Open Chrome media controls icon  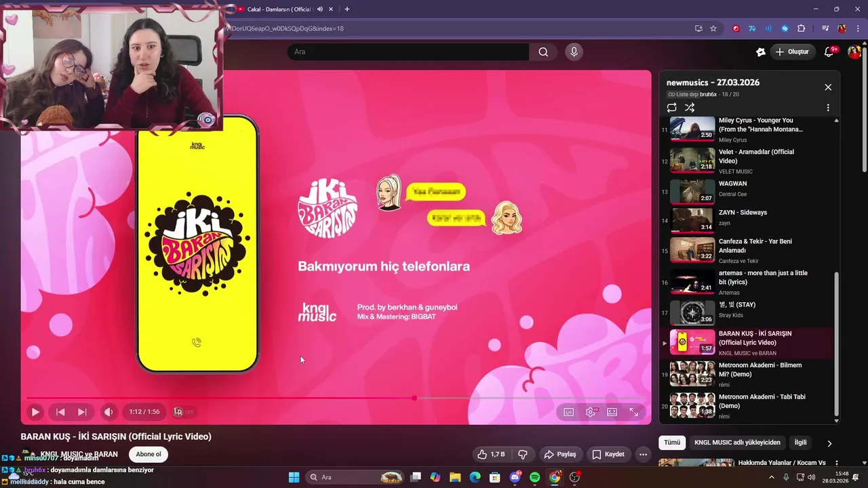(825, 28)
